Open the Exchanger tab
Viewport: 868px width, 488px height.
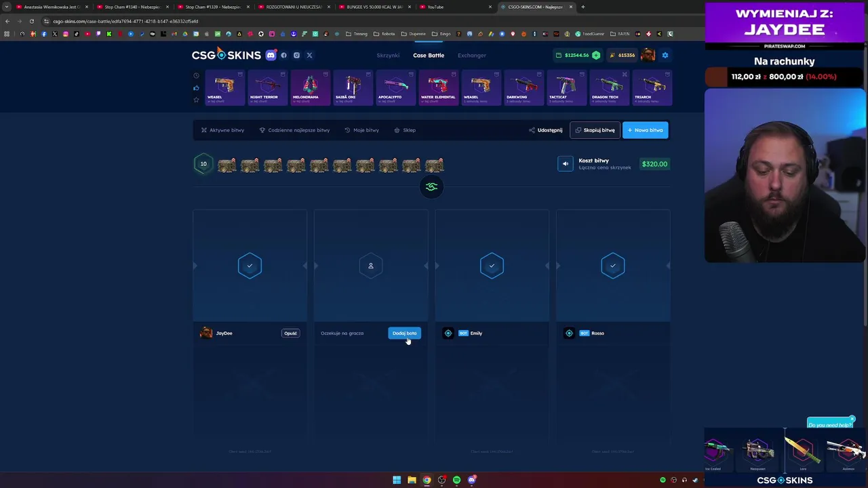[472, 56]
